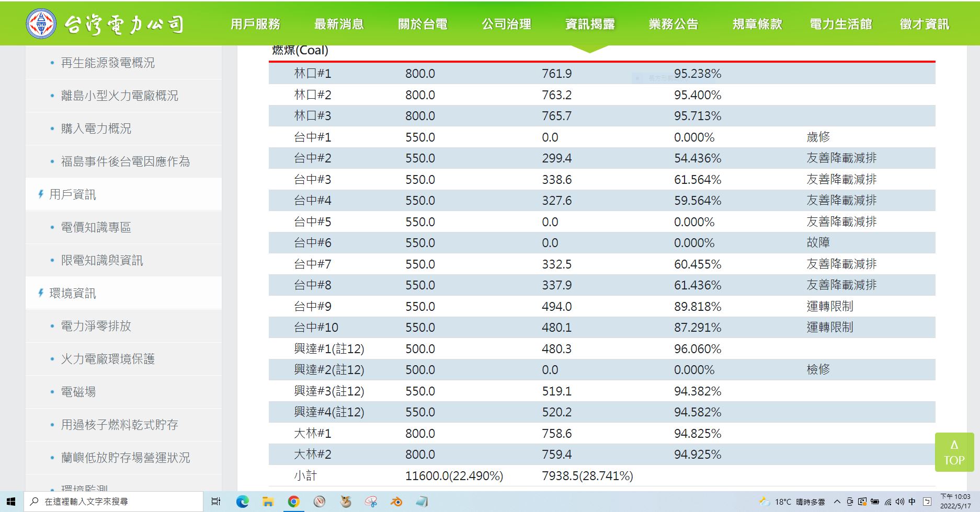Open 電磁場 sidebar link
Viewport: 980px width, 512px height.
78,392
